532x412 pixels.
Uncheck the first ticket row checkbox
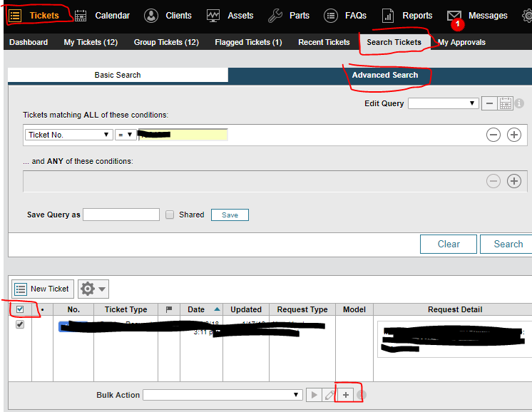[20, 324]
